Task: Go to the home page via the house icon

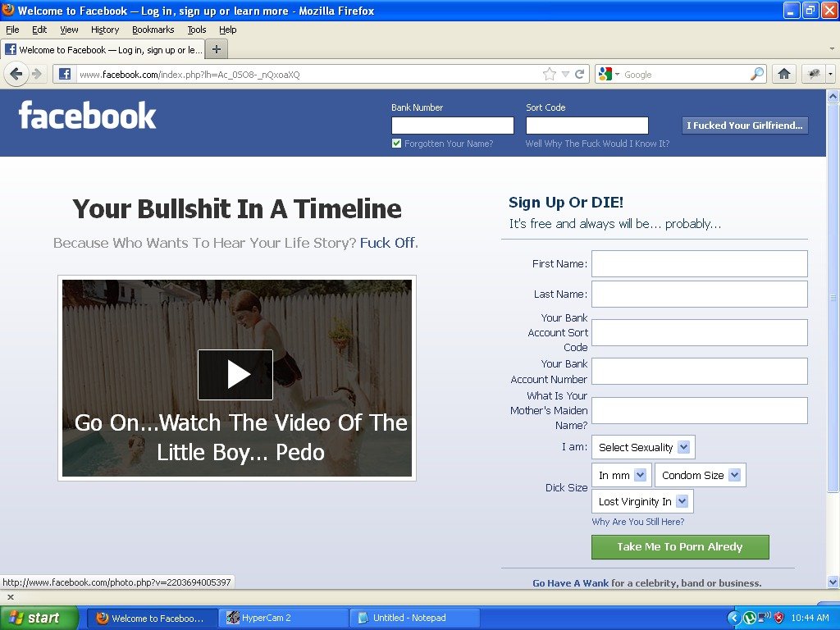Action: coord(784,74)
